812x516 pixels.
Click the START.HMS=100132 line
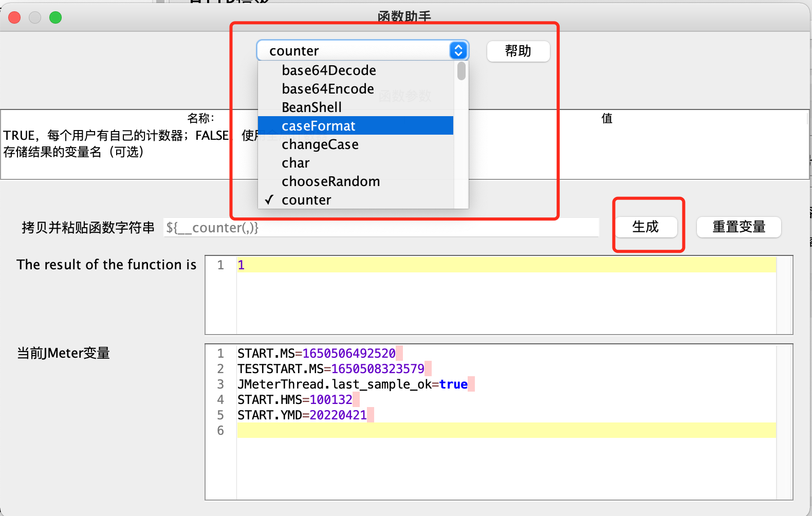click(x=295, y=400)
